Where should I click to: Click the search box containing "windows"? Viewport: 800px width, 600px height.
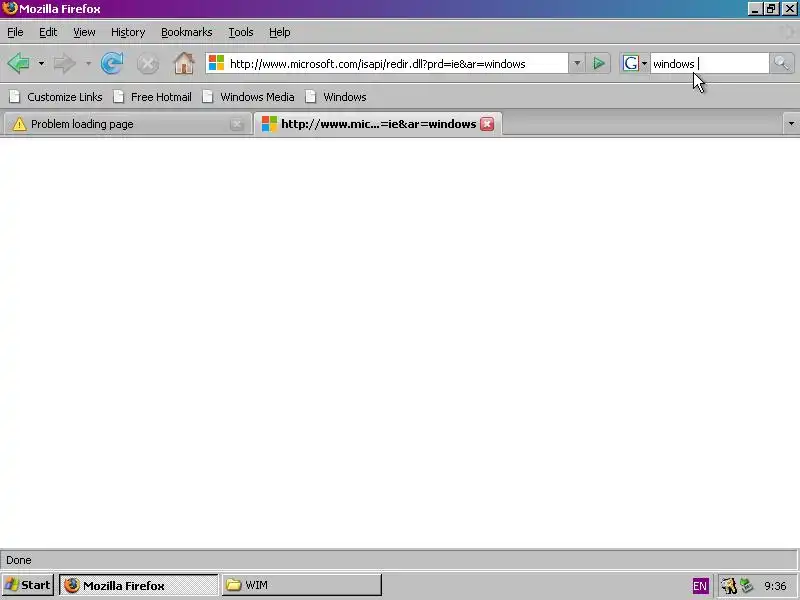pyautogui.click(x=709, y=64)
